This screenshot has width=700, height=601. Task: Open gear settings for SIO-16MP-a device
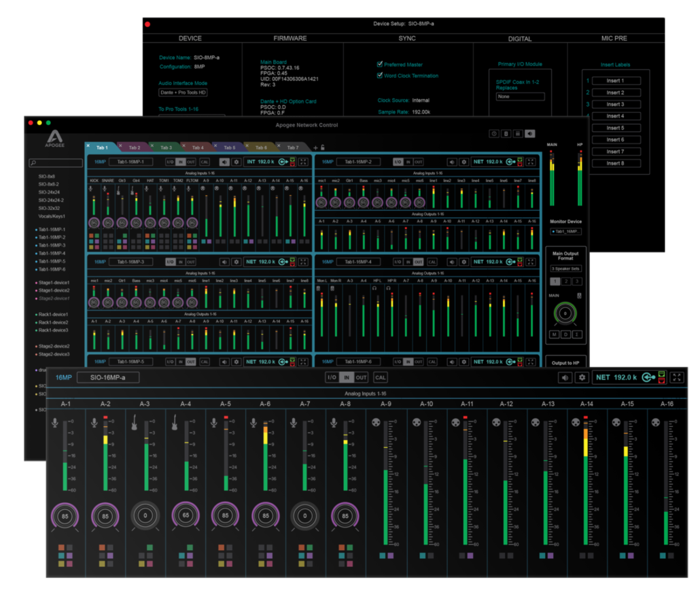(582, 377)
